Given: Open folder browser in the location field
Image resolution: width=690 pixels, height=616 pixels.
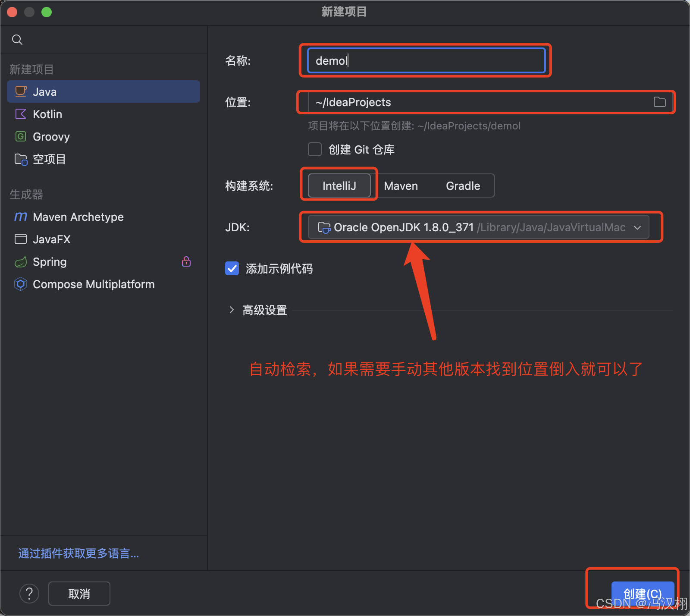Looking at the screenshot, I should (659, 102).
